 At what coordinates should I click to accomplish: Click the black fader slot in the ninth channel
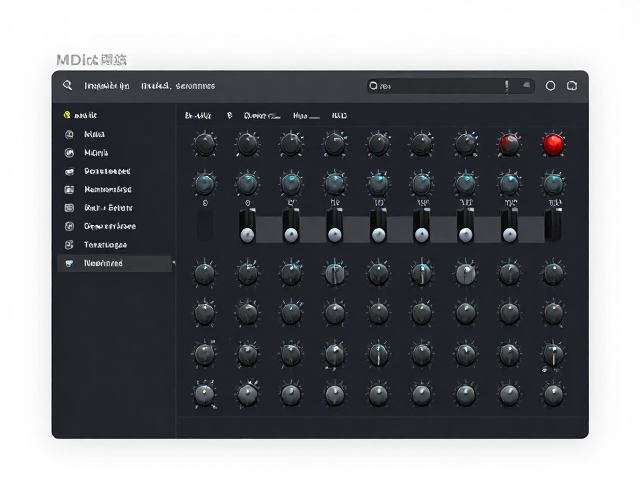553,225
